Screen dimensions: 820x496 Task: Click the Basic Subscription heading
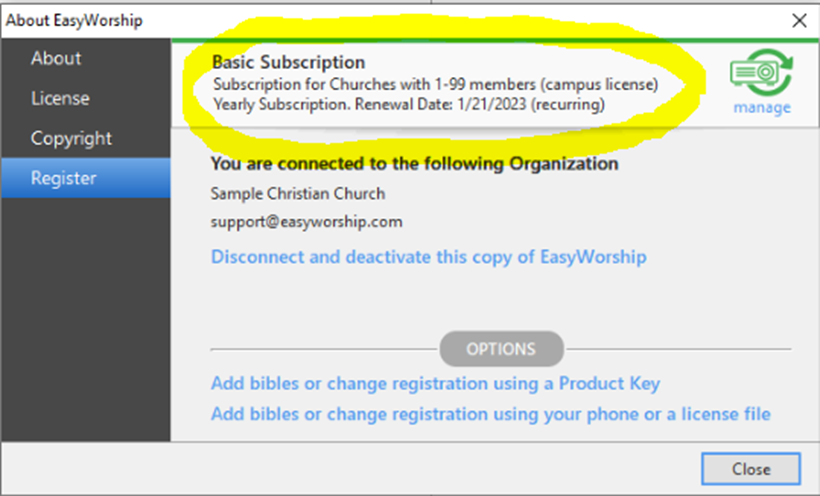(x=289, y=62)
